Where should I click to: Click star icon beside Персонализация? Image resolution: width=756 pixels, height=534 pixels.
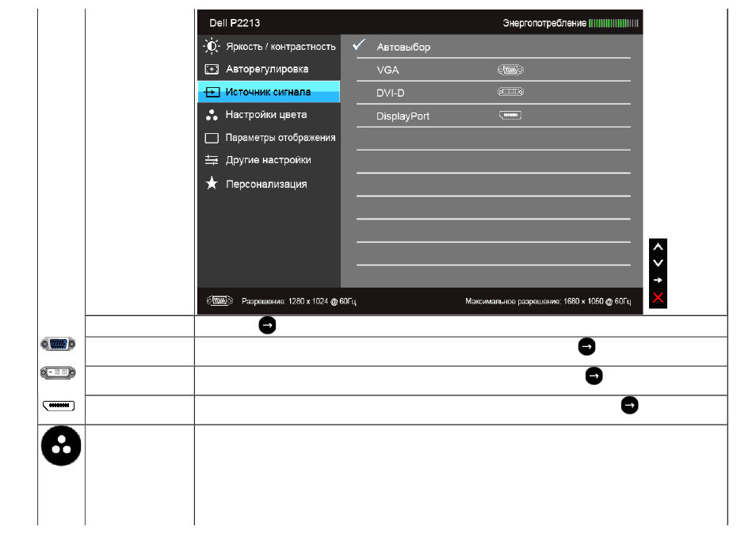212,183
